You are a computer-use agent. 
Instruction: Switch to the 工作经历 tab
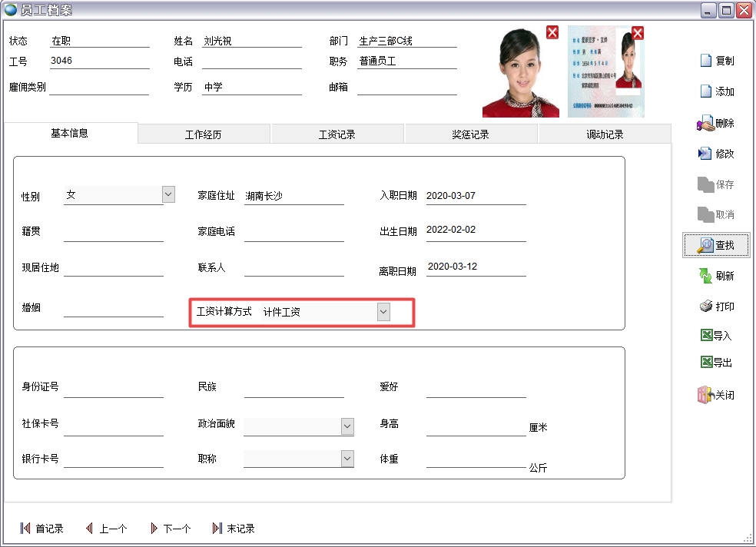coord(204,134)
